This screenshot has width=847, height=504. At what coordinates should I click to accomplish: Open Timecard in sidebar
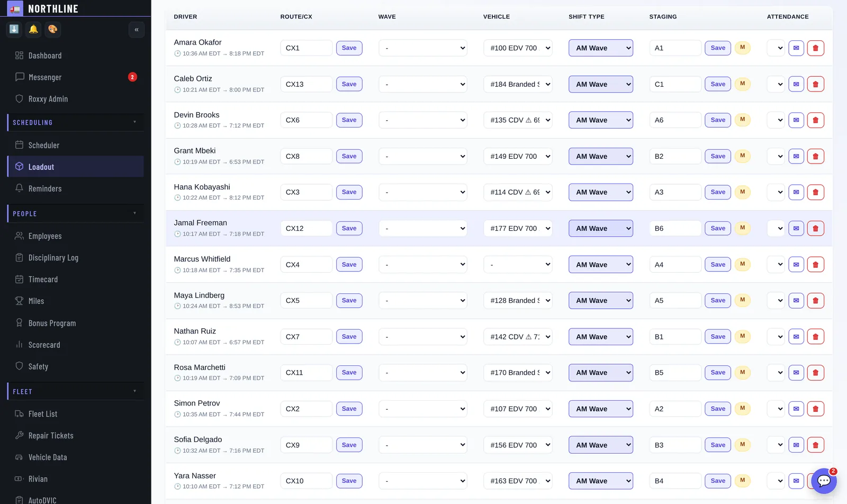point(75,280)
